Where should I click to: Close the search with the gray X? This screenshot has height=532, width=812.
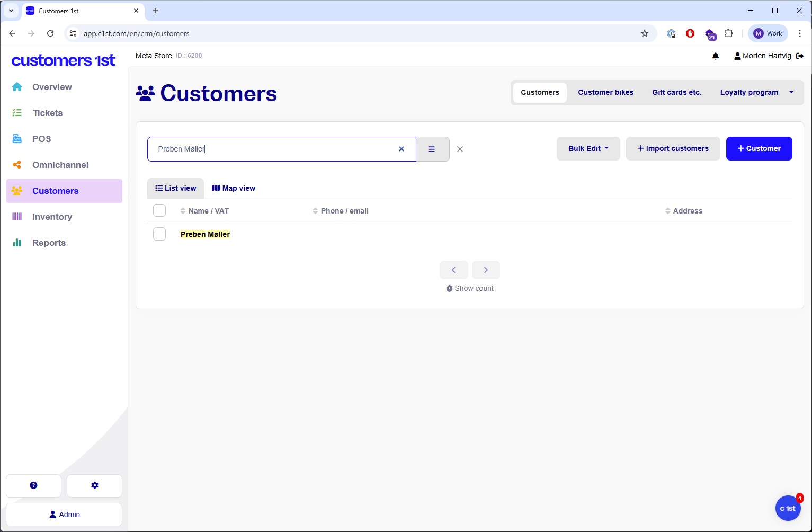point(460,149)
